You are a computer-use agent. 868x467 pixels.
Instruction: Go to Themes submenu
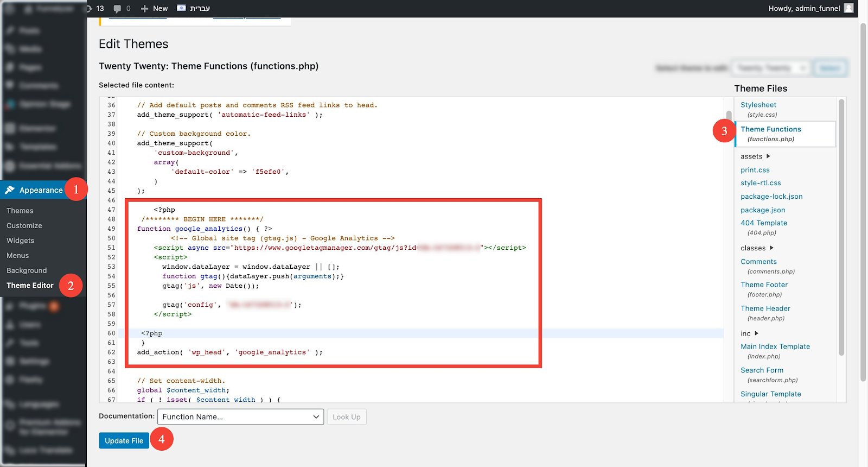point(20,211)
